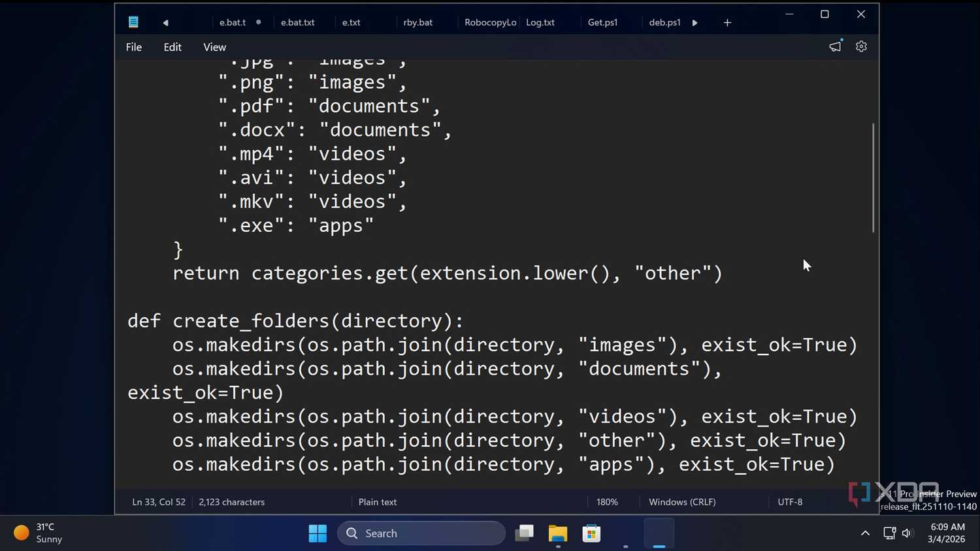
Task: Click the UTF-8 encoding indicator
Action: 790,502
